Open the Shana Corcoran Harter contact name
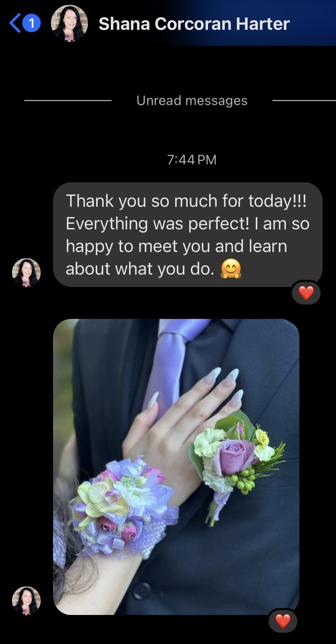This screenshot has width=336, height=644. (194, 24)
